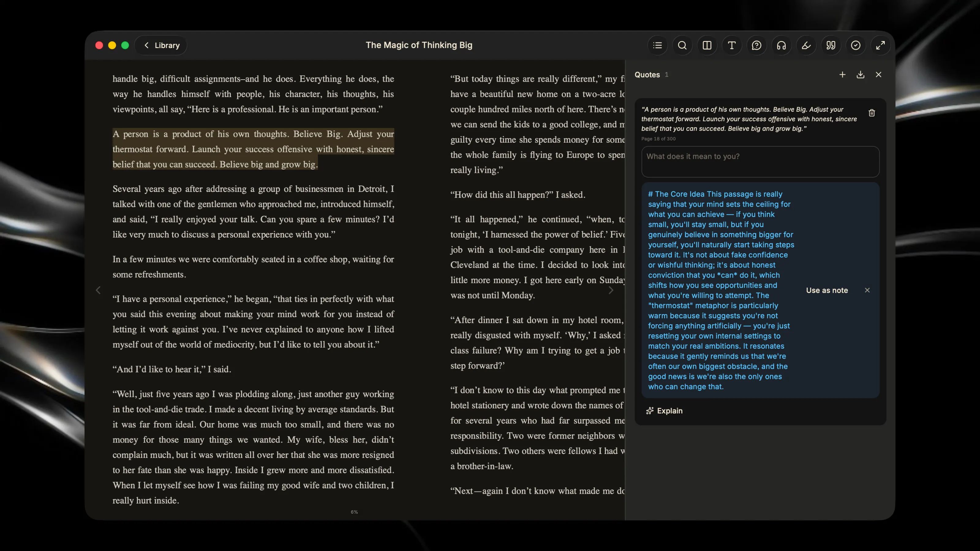Click the paragraph starting 'Several years ago'
Image resolution: width=980 pixels, height=551 pixels.
pyautogui.click(x=253, y=212)
